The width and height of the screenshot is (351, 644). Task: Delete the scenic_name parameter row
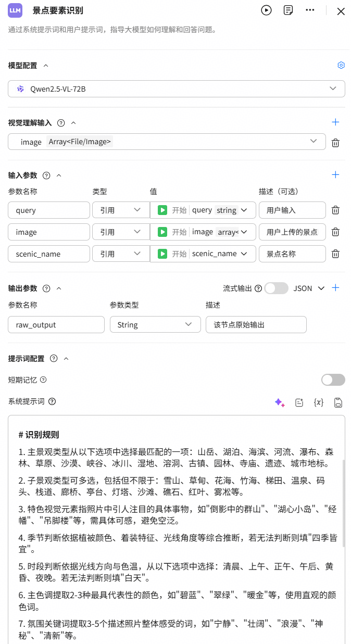(336, 254)
